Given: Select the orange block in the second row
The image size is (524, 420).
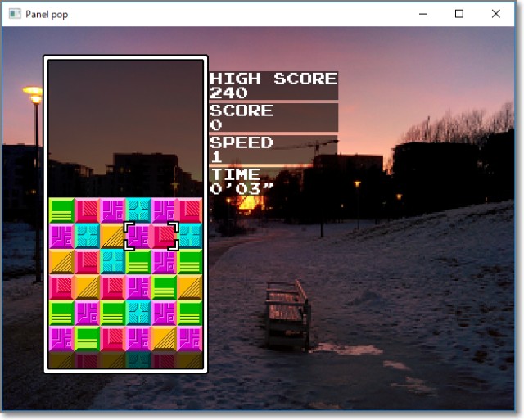Looking at the screenshot, I should pyautogui.click(x=113, y=236).
